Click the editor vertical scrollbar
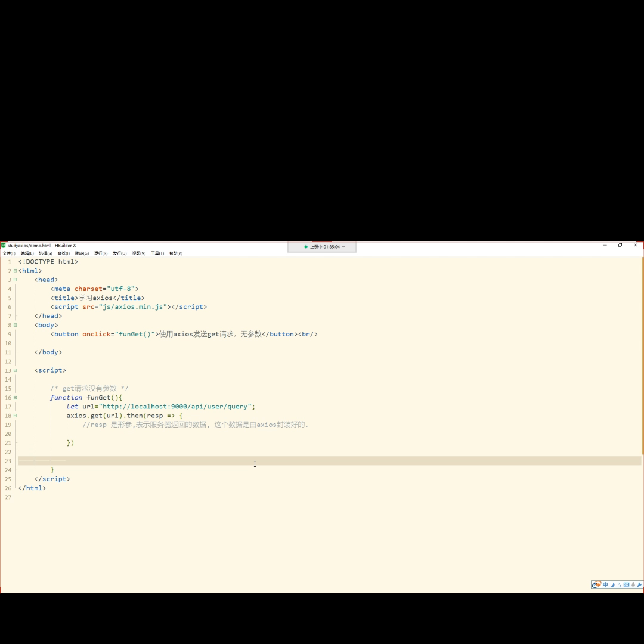Viewport: 644px width, 644px height. coord(642,355)
